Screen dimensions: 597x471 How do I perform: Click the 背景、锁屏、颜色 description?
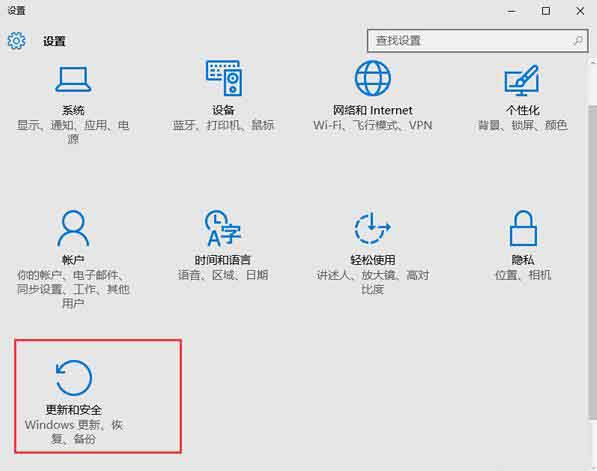click(x=523, y=125)
